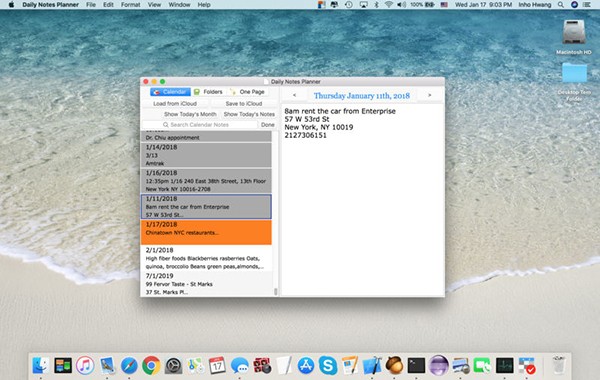Screen dimensions: 600x380
Task: Open Calendar from the Dock
Action: pos(217,365)
